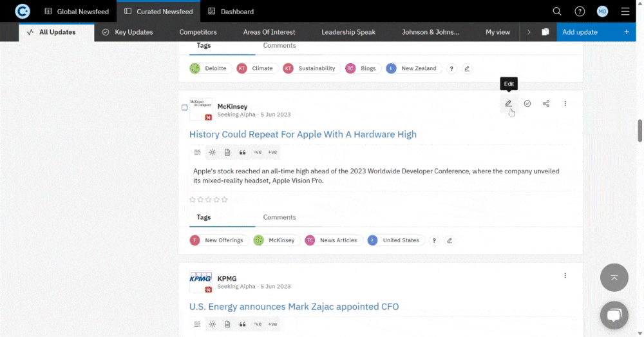Share the McKinsey update

coord(546,104)
